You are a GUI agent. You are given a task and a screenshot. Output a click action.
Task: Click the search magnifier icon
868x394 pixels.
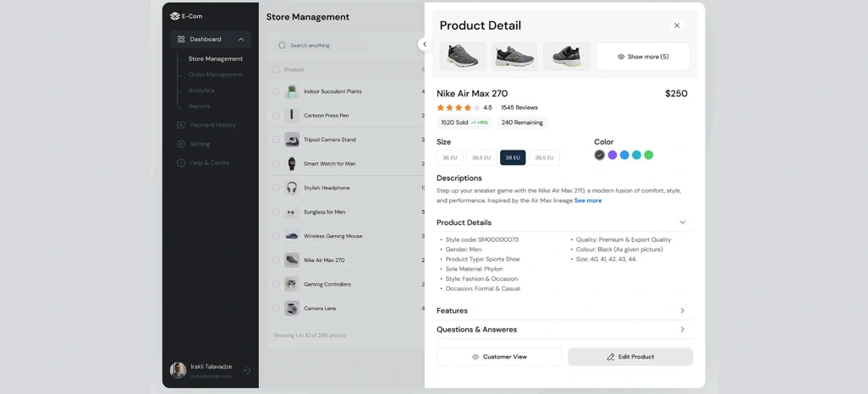pos(283,46)
